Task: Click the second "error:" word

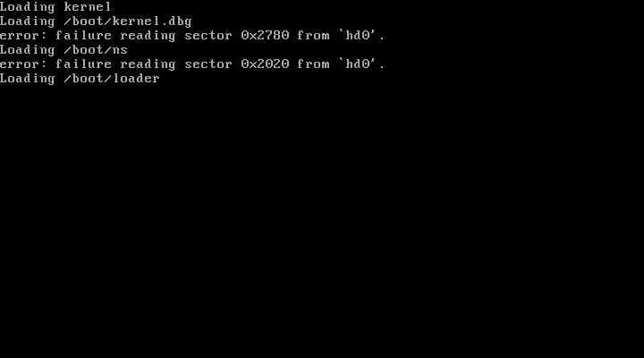Action: [x=23, y=64]
